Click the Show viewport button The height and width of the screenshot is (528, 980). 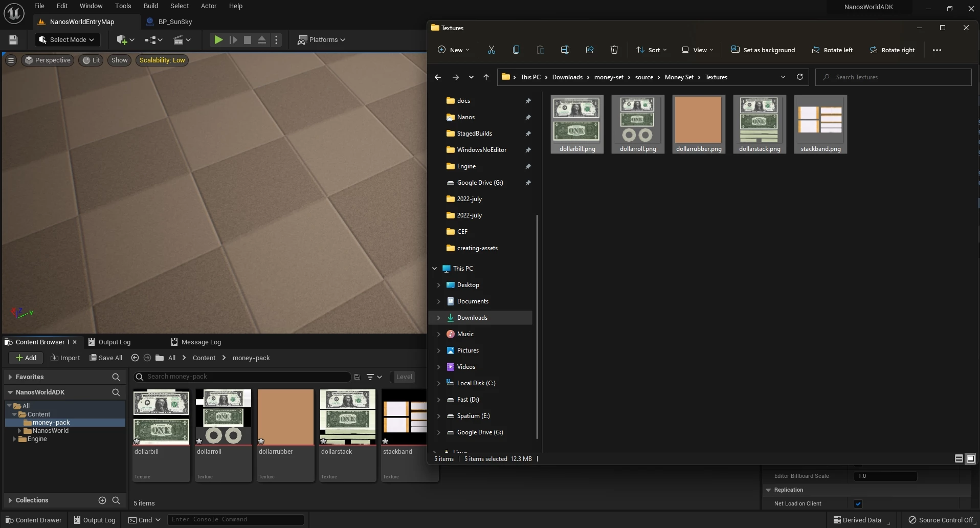point(120,60)
